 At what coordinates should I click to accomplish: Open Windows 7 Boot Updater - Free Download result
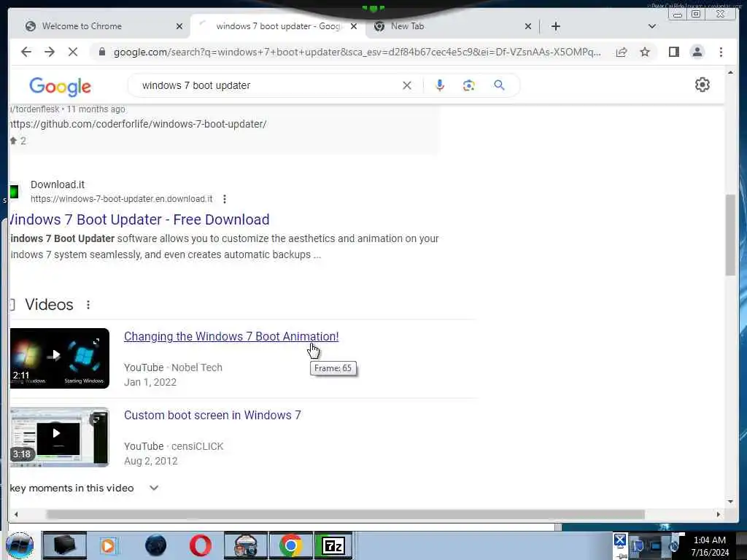[139, 219]
